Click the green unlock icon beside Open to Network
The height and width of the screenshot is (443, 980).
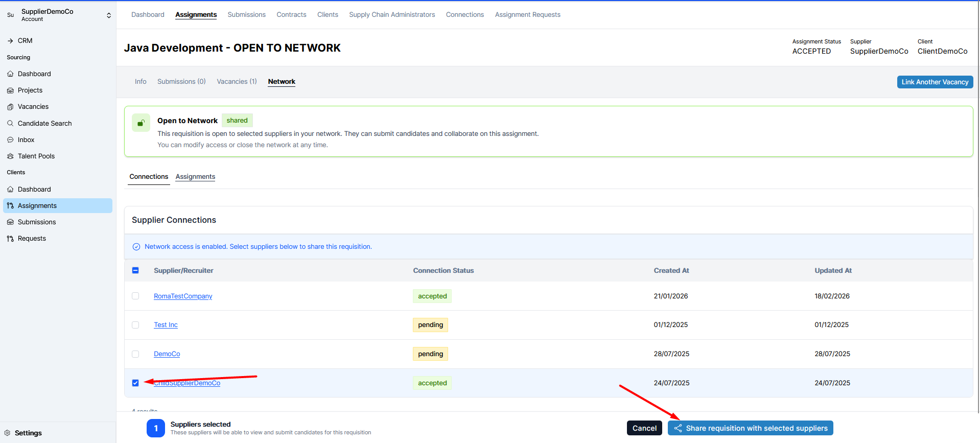141,123
